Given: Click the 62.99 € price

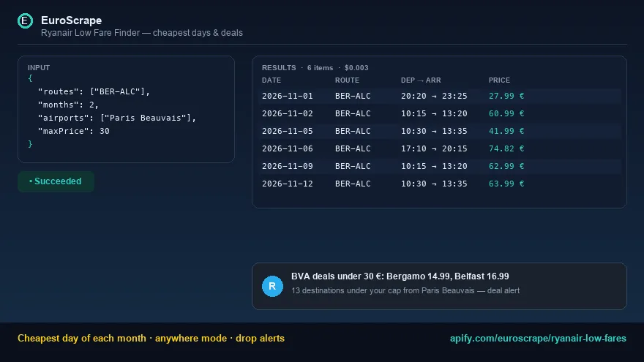Looking at the screenshot, I should point(506,166).
